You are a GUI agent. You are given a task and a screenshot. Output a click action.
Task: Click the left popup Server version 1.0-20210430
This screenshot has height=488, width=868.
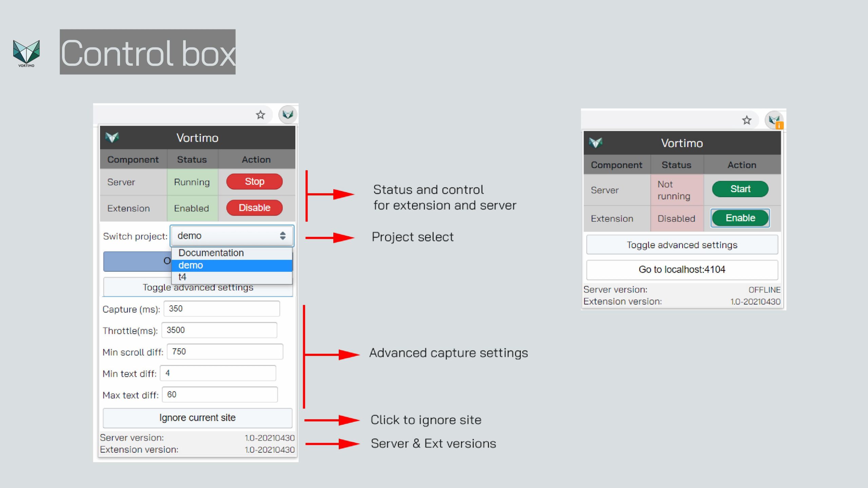click(270, 438)
